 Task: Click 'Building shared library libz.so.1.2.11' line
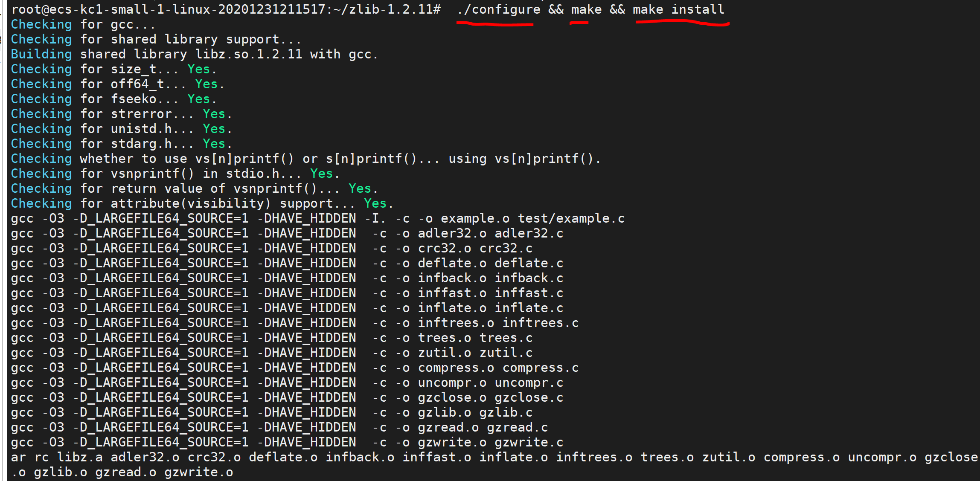coord(194,54)
